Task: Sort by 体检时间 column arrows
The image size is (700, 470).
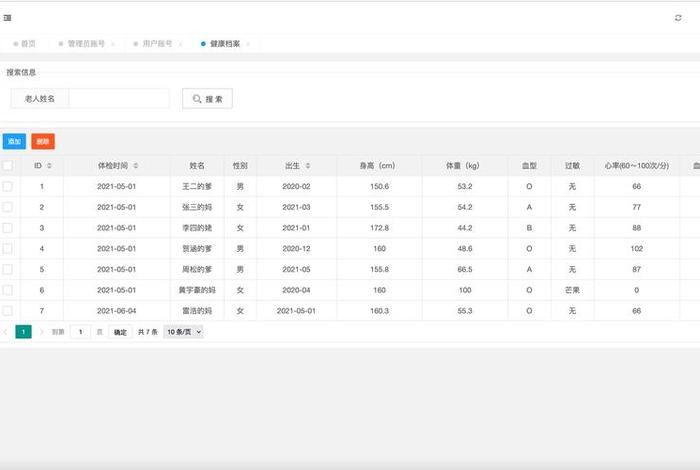Action: [x=135, y=166]
